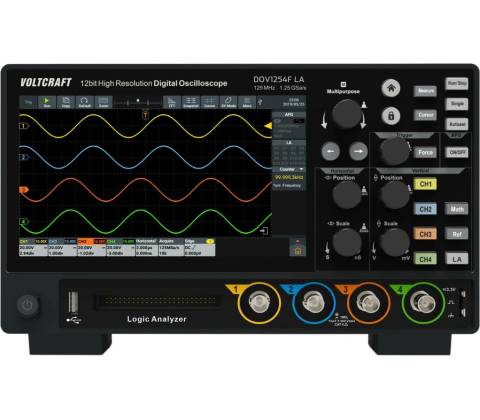This screenshot has width=480, height=420.
Task: Tap the Snapshot icon in the toolbar
Action: (191, 102)
